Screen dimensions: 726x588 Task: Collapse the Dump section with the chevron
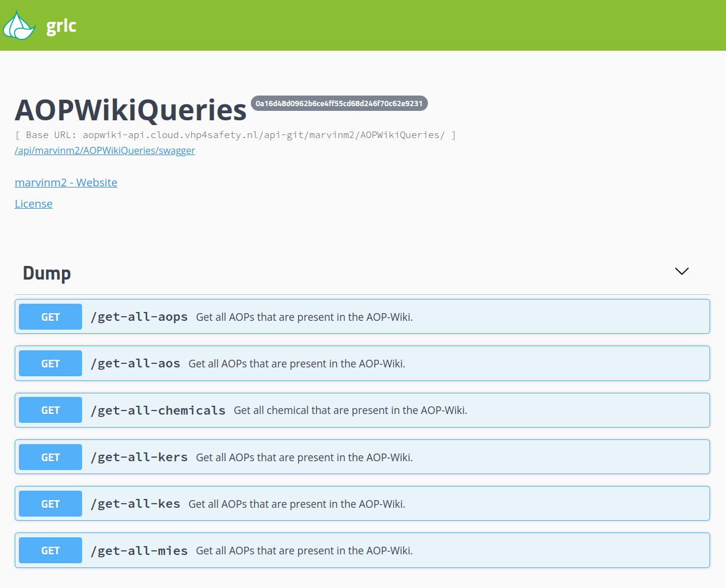pos(682,271)
